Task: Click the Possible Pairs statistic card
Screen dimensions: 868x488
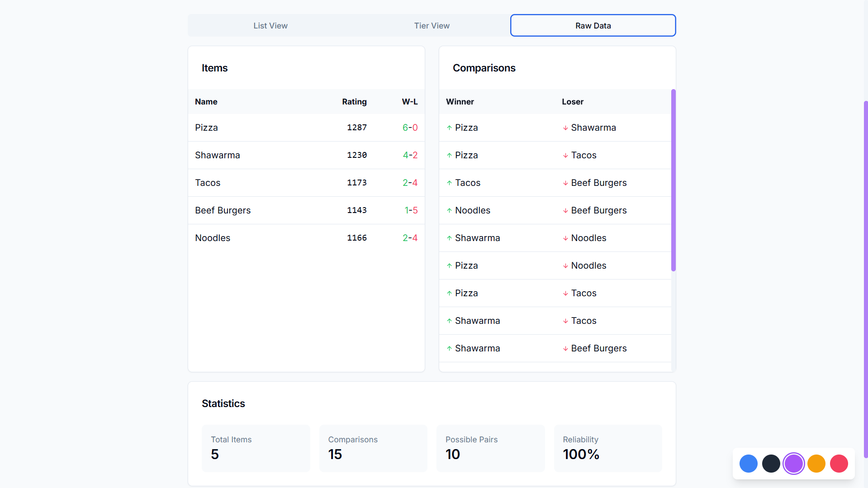Action: pyautogui.click(x=490, y=448)
